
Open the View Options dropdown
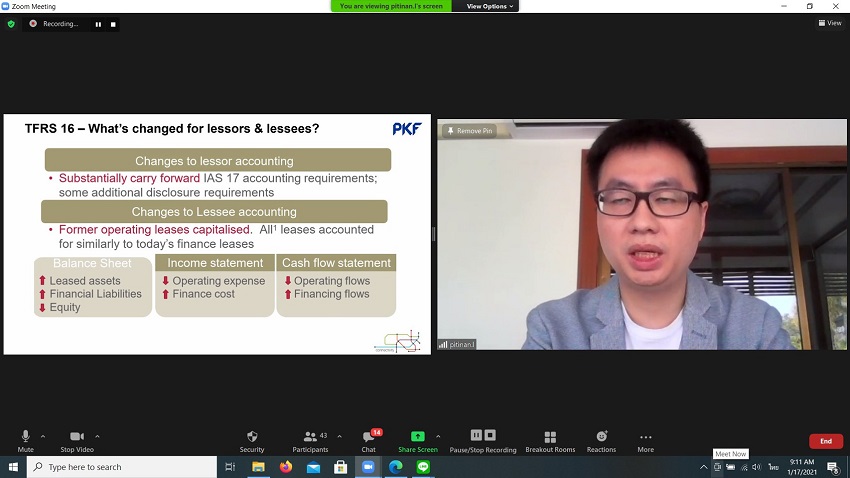[490, 6]
